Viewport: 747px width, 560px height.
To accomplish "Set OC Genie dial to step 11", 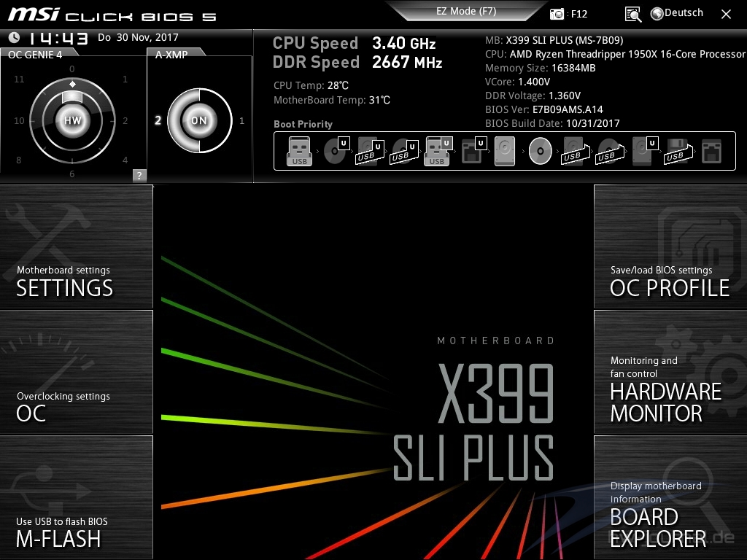I will click(19, 79).
